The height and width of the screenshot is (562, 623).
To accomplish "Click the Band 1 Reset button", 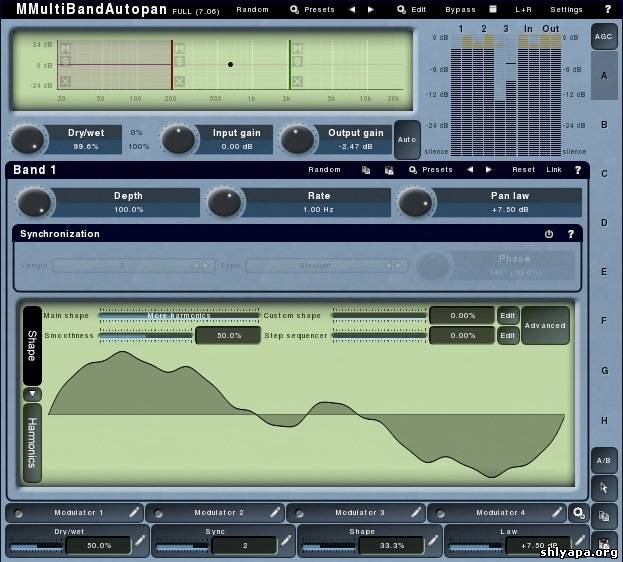I will (523, 170).
